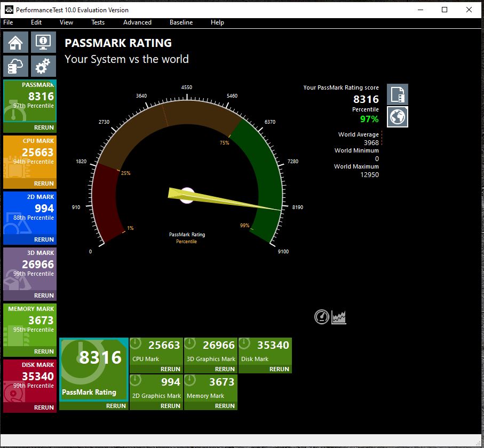Viewport: 484px width, 448px height.
Task: Click the 9100 gauge scale label
Action: point(283,251)
